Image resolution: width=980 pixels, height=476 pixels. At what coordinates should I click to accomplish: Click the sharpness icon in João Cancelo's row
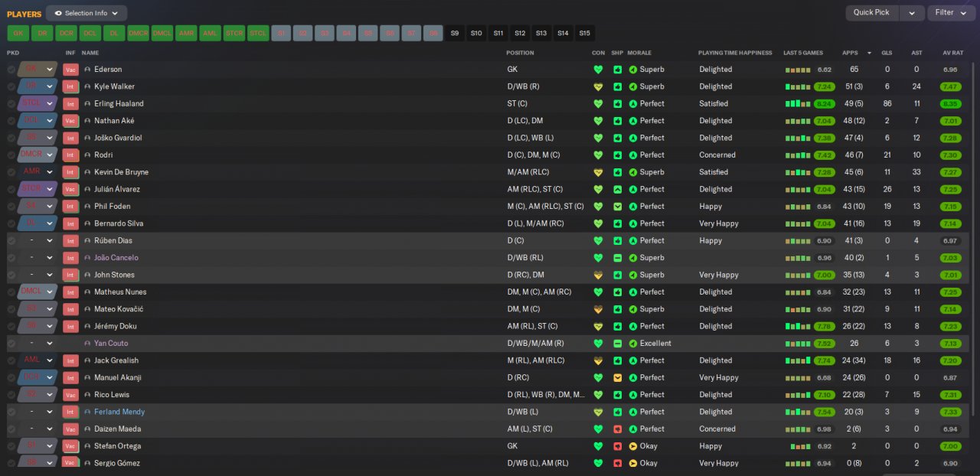[x=617, y=258]
